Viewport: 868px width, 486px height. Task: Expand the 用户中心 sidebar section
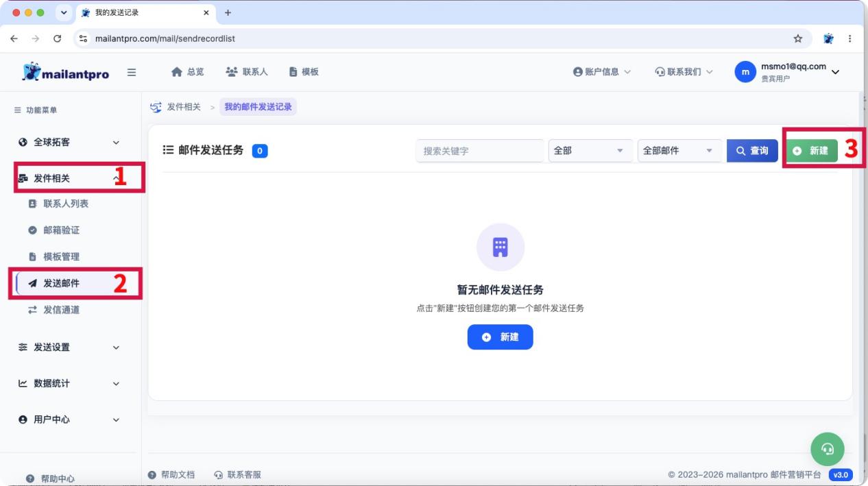tap(69, 420)
